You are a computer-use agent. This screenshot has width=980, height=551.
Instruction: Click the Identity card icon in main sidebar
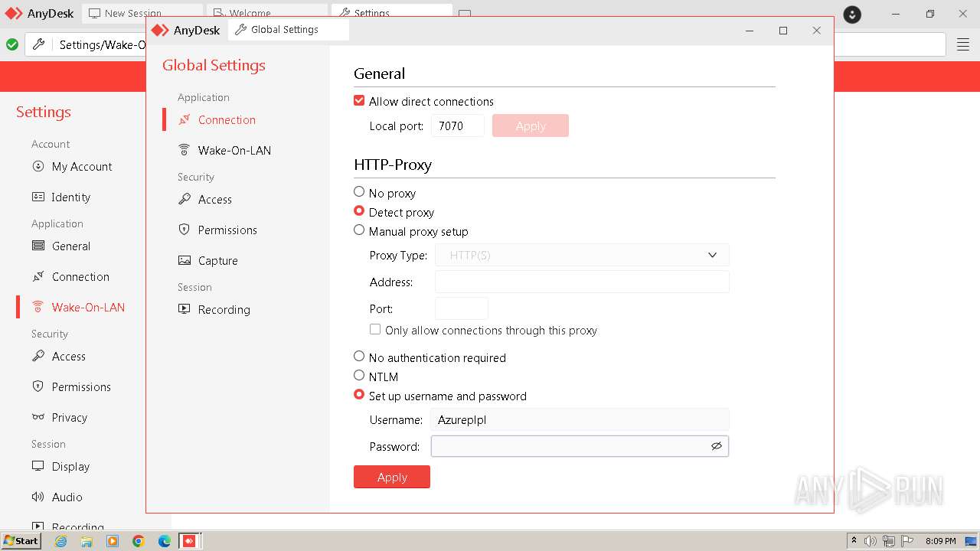tap(38, 197)
